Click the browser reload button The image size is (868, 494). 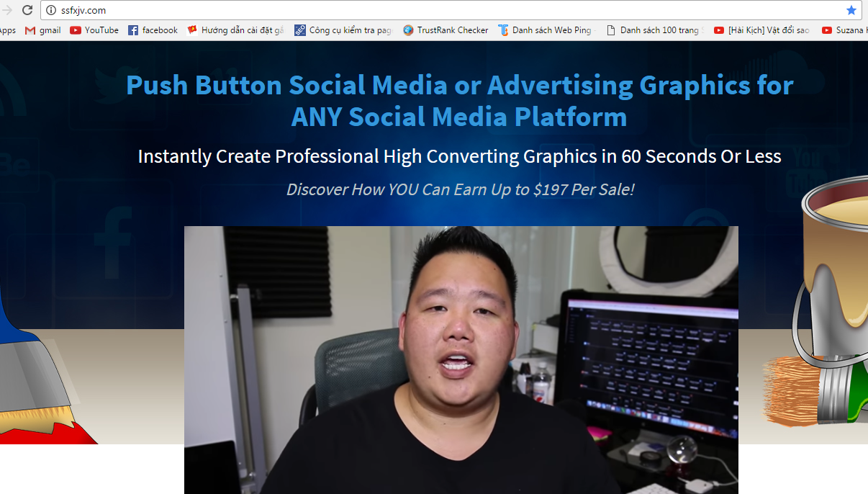27,10
